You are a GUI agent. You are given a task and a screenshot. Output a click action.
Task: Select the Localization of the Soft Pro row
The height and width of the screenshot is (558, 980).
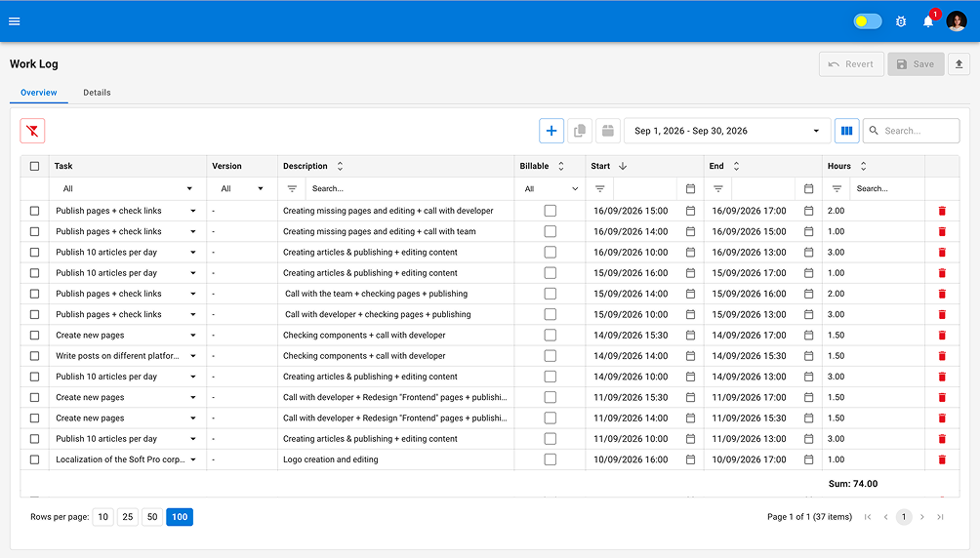(34, 459)
